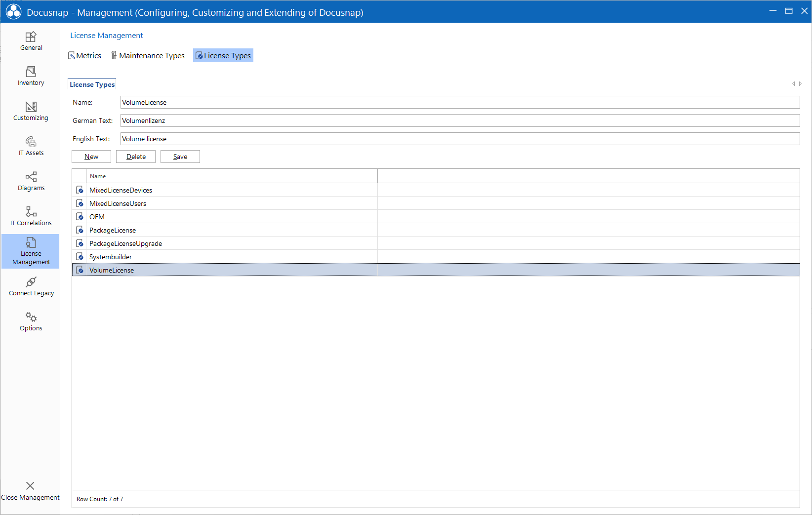The image size is (812, 515).
Task: Select the Systembuilder row
Action: click(436, 257)
